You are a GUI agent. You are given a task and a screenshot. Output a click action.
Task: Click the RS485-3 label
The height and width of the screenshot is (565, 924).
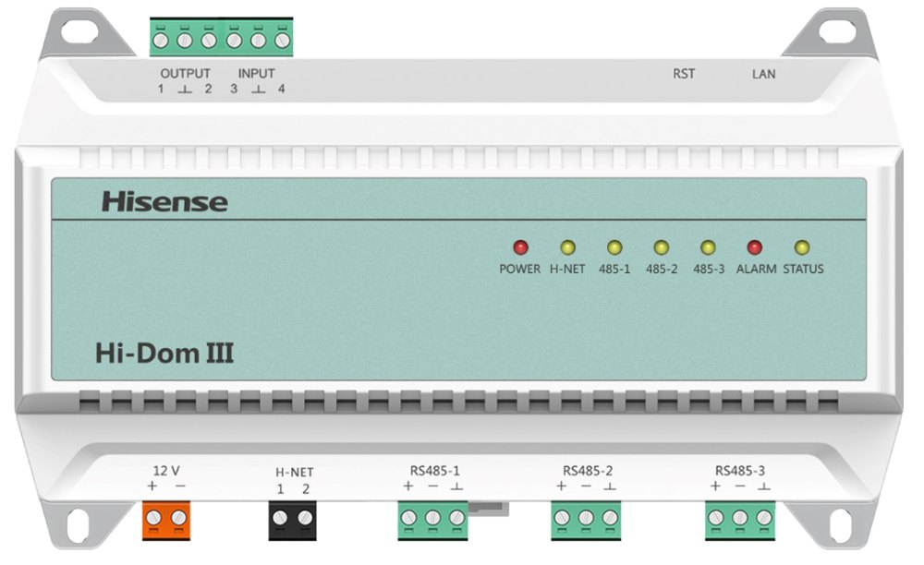coord(740,471)
